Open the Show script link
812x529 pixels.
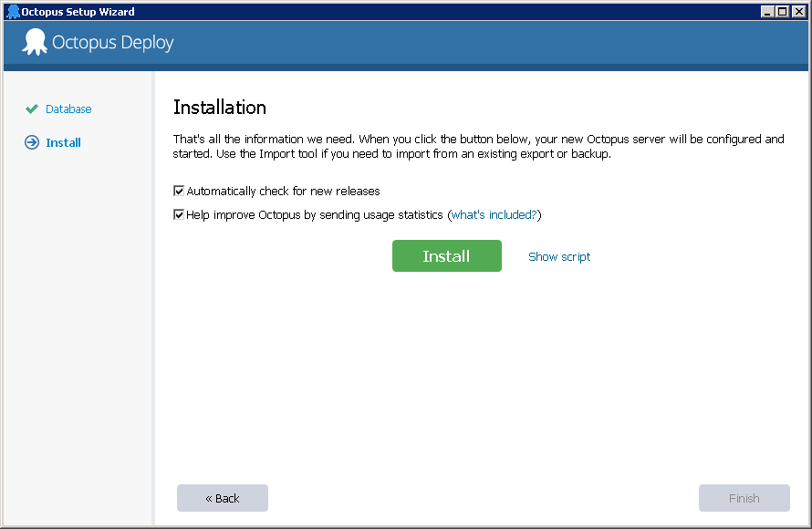tap(559, 257)
